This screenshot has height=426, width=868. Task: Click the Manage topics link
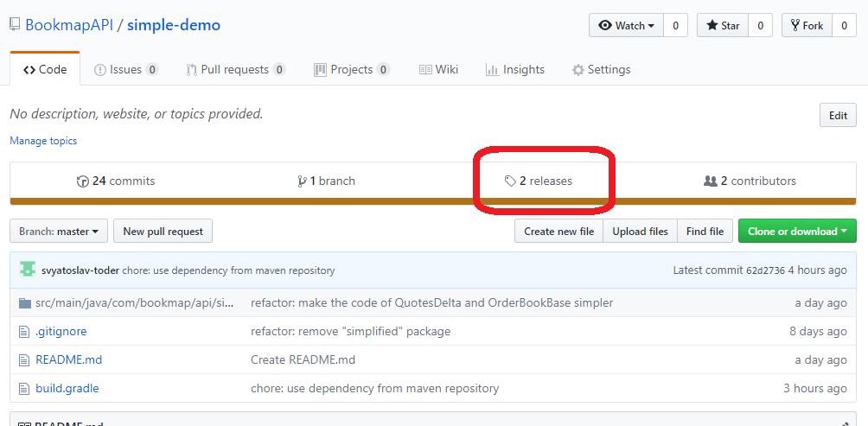pyautogui.click(x=43, y=141)
